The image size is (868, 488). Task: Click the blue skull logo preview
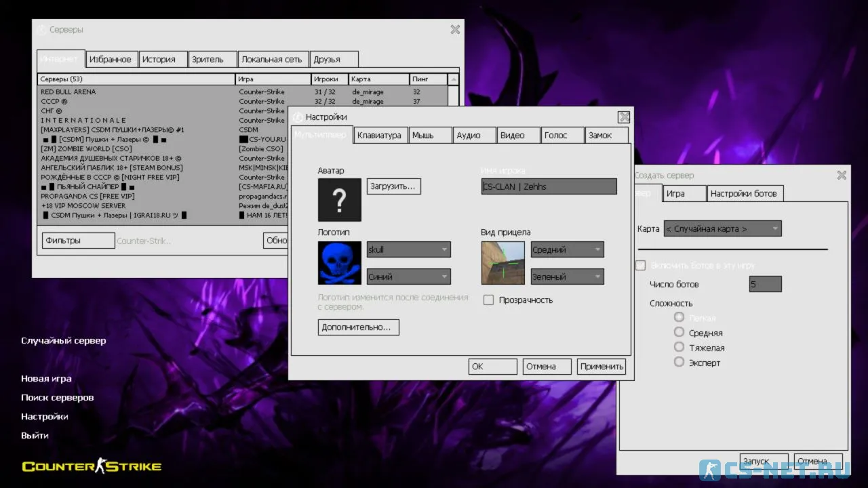pyautogui.click(x=340, y=263)
